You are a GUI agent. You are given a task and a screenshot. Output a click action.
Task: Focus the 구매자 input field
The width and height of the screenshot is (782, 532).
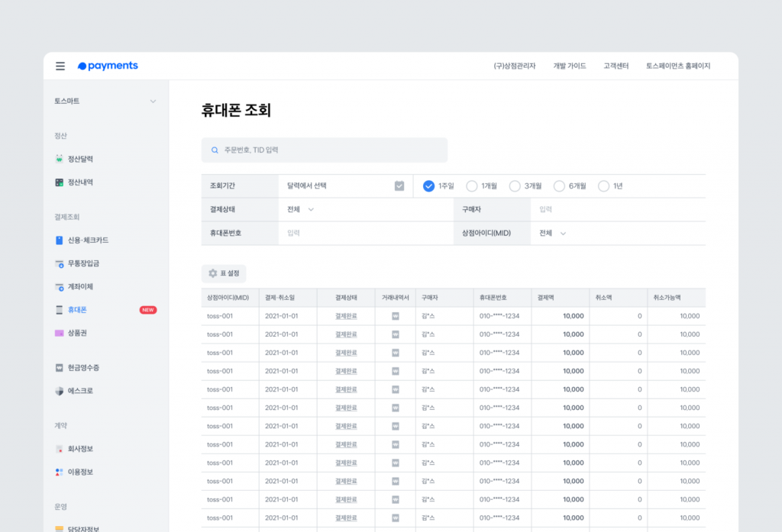pyautogui.click(x=618, y=209)
